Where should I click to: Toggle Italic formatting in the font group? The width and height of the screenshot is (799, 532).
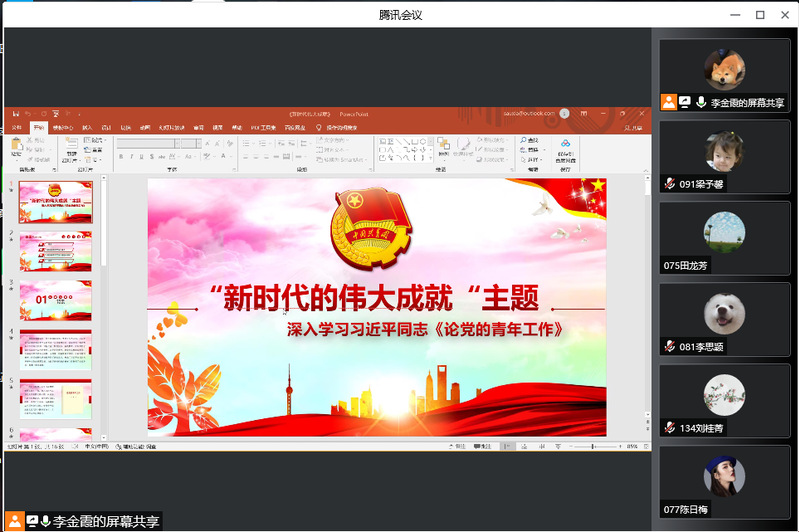131,156
